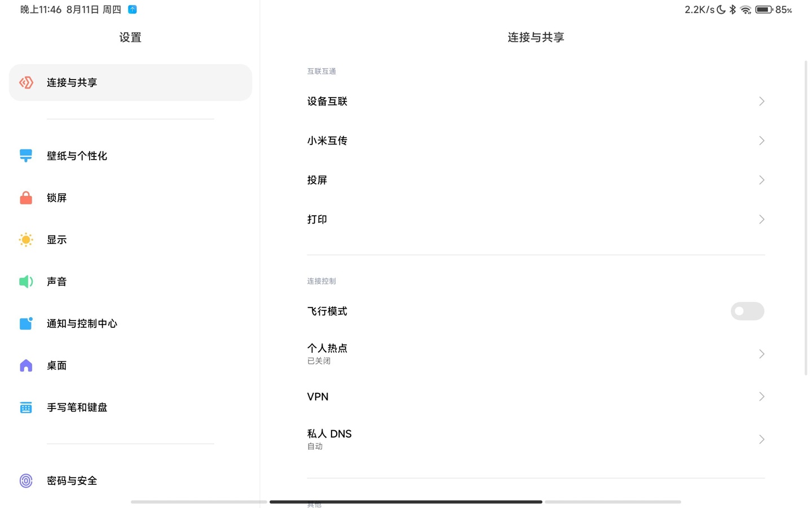The width and height of the screenshot is (812, 508).
Task: Open 壁纸与个性化 via its blue wallpaper icon
Action: coord(25,156)
